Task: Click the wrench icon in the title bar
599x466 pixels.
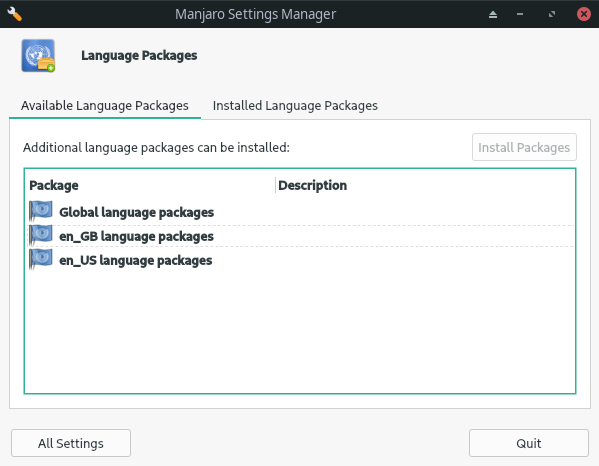Action: 15,14
